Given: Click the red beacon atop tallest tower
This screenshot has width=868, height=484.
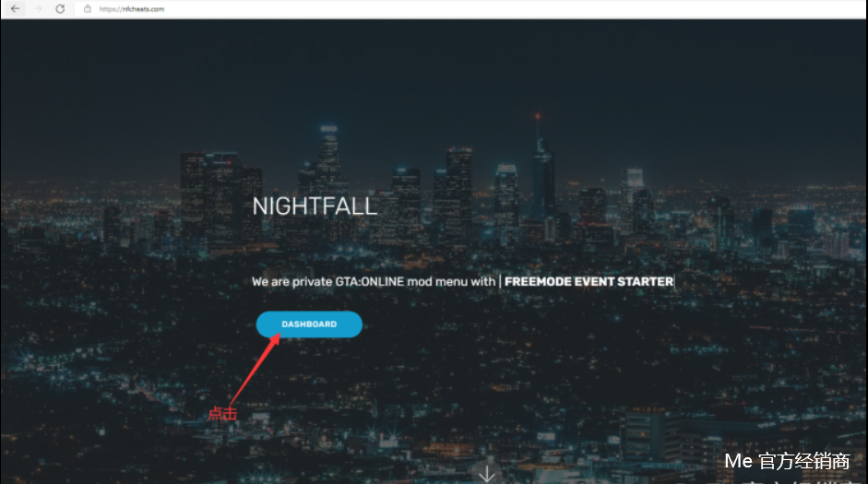Looking at the screenshot, I should point(537,116).
